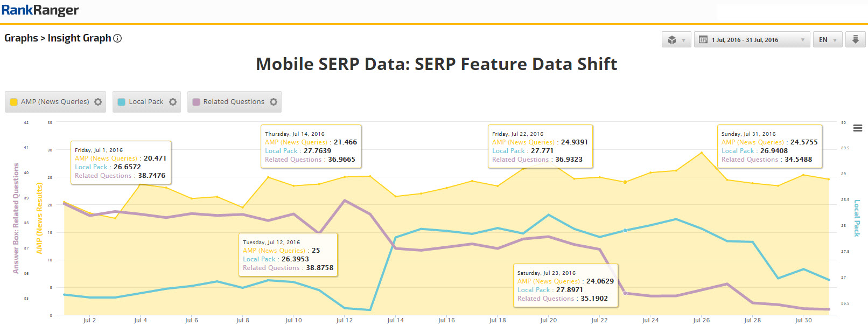The image size is (868, 332).
Task: Click the calendar icon in date picker
Action: click(x=703, y=40)
